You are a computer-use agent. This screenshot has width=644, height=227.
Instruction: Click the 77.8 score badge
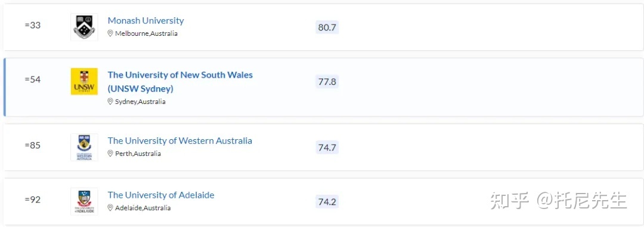click(x=327, y=82)
